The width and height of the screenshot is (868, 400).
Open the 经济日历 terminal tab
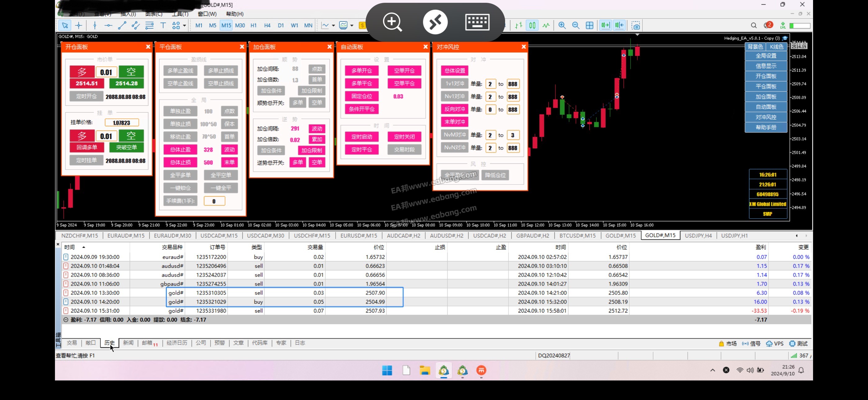pos(177,343)
